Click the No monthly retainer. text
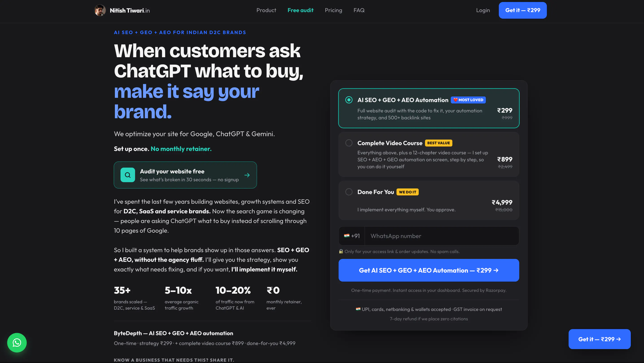Image resolution: width=644 pixels, height=363 pixels. [181, 149]
